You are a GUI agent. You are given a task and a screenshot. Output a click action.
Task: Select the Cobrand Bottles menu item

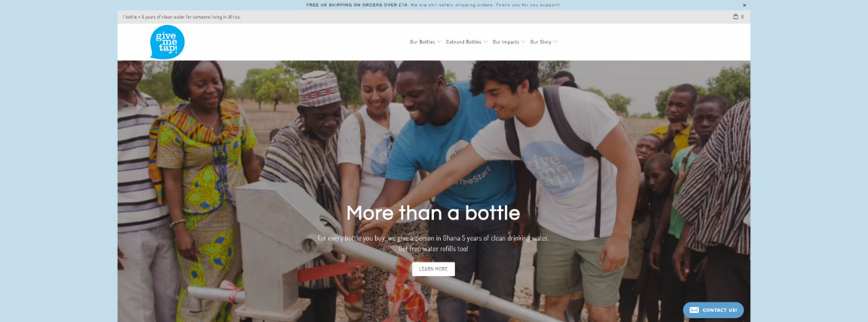tap(463, 42)
